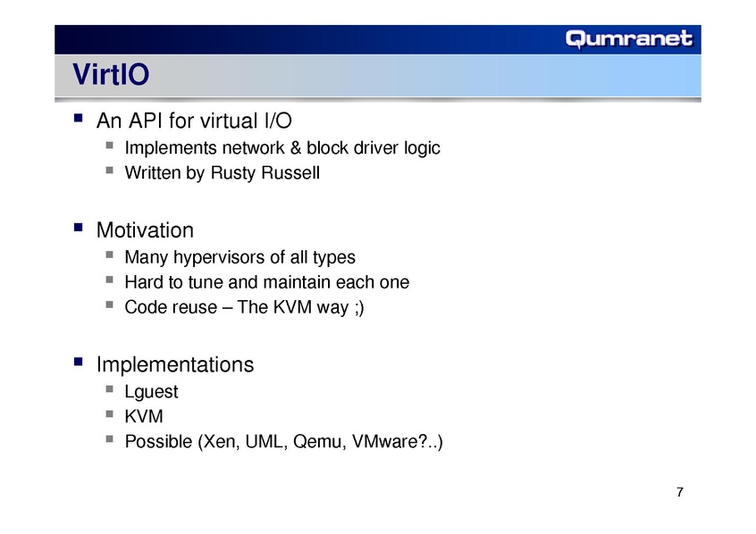Click the square bullet beside Implementations
756x534 pixels.
pos(78,363)
